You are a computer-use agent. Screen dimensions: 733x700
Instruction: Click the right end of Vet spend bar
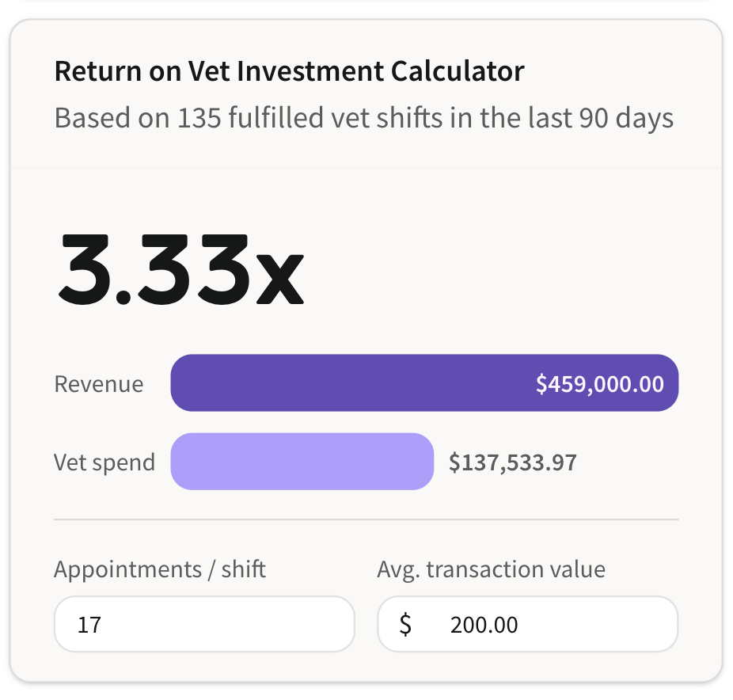423,462
